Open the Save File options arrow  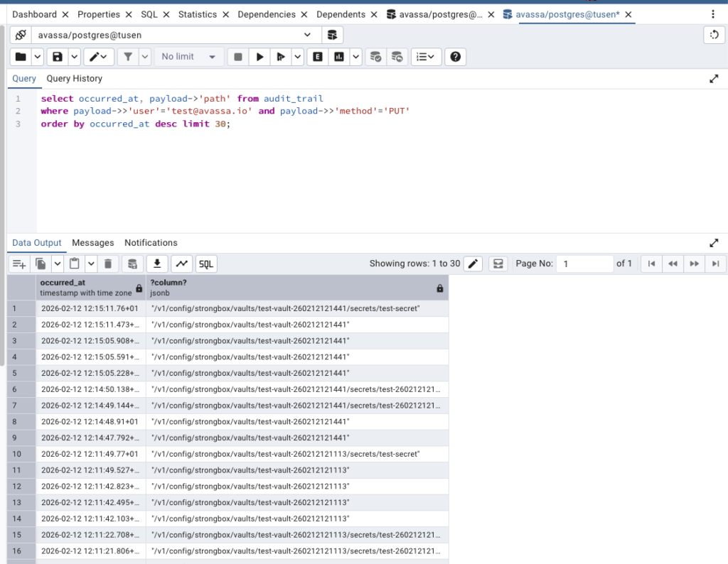74,57
